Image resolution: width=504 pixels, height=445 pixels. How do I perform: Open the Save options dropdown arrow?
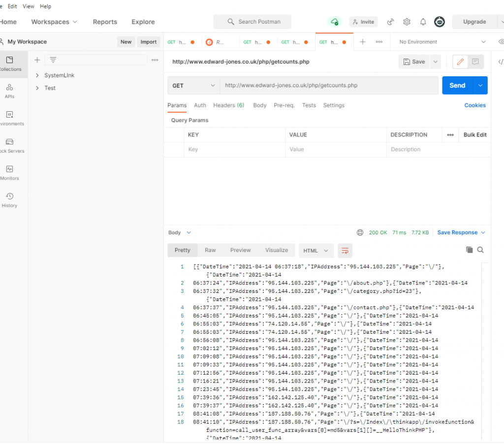[435, 62]
